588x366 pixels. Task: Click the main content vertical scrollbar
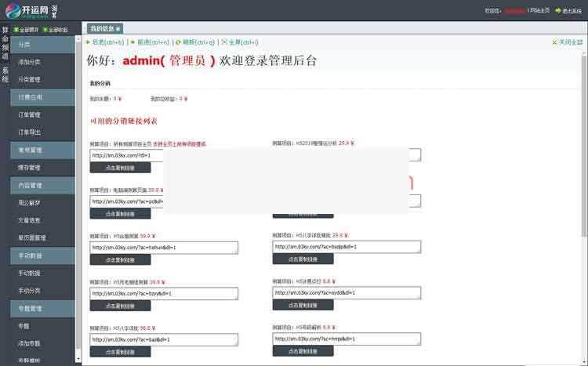(584, 196)
